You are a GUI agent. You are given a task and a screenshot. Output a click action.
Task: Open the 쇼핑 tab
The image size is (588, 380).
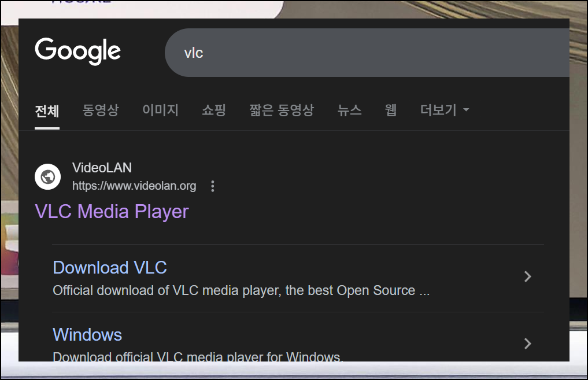(x=214, y=110)
